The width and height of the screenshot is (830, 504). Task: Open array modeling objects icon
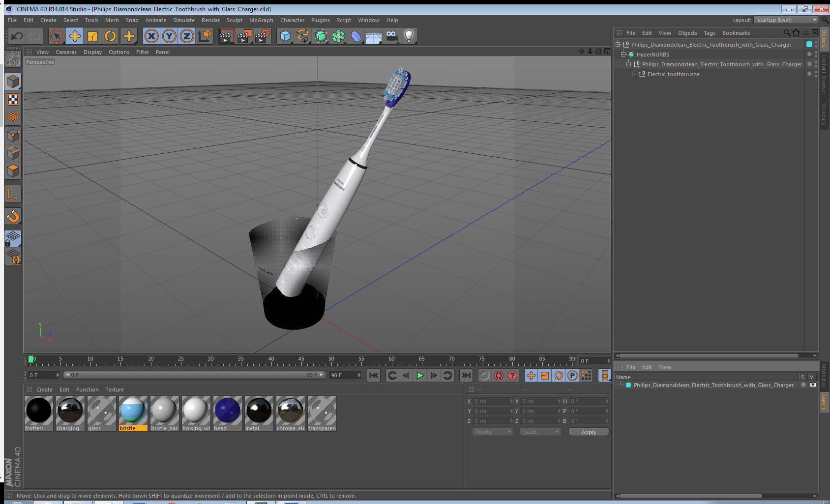338,36
